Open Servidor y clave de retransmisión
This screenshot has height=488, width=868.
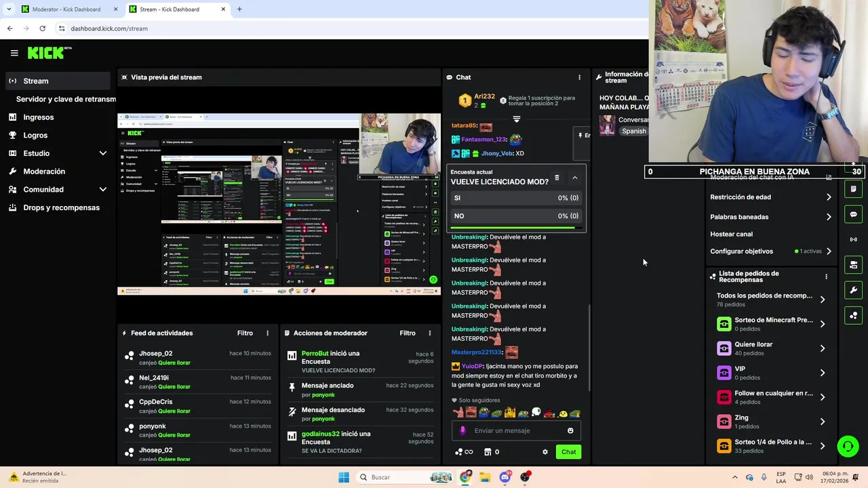[66, 99]
